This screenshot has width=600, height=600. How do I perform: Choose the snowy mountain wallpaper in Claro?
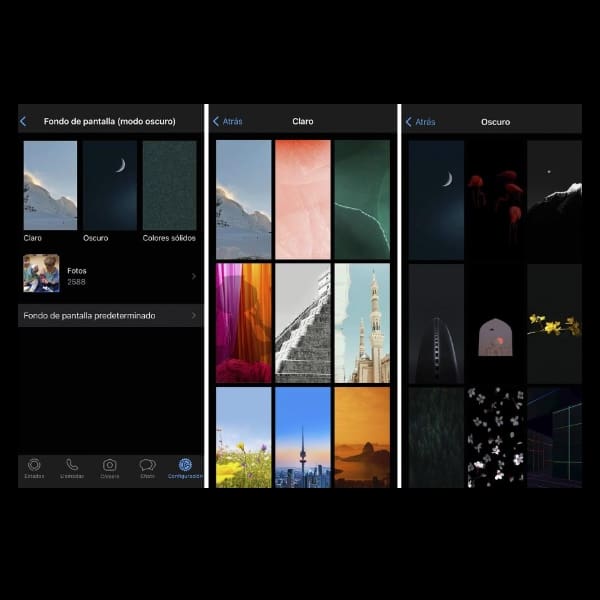coord(244,200)
